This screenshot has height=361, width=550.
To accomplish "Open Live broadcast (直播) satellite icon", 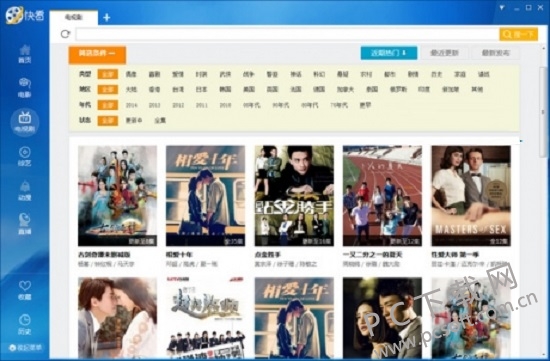I will (x=25, y=223).
